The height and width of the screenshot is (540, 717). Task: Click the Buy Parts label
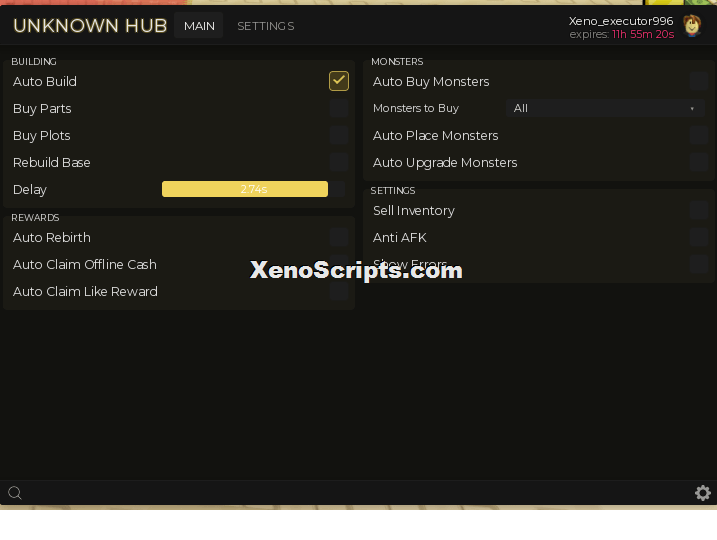click(x=42, y=108)
